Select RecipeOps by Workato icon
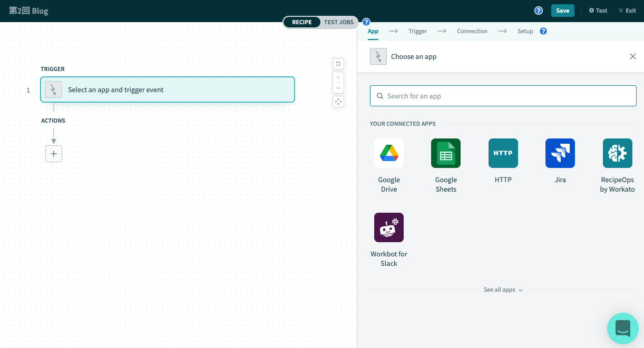This screenshot has width=644, height=348. 618,153
